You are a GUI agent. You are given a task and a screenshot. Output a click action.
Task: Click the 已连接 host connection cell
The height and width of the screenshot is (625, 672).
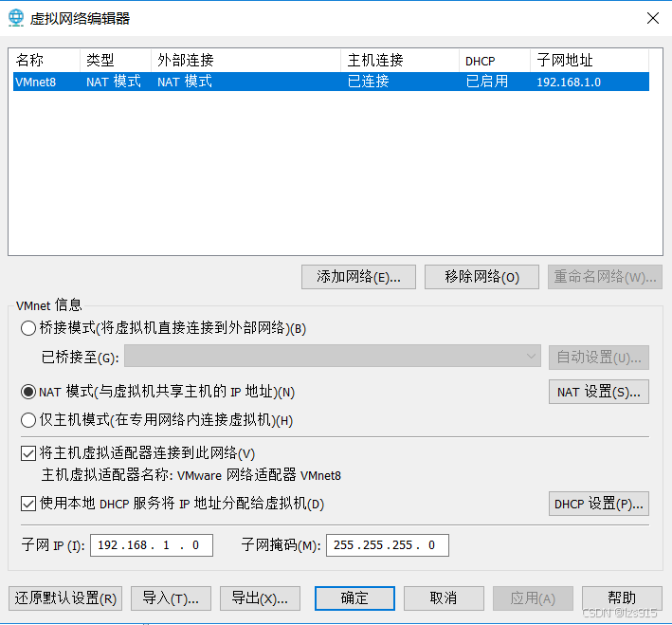(368, 82)
